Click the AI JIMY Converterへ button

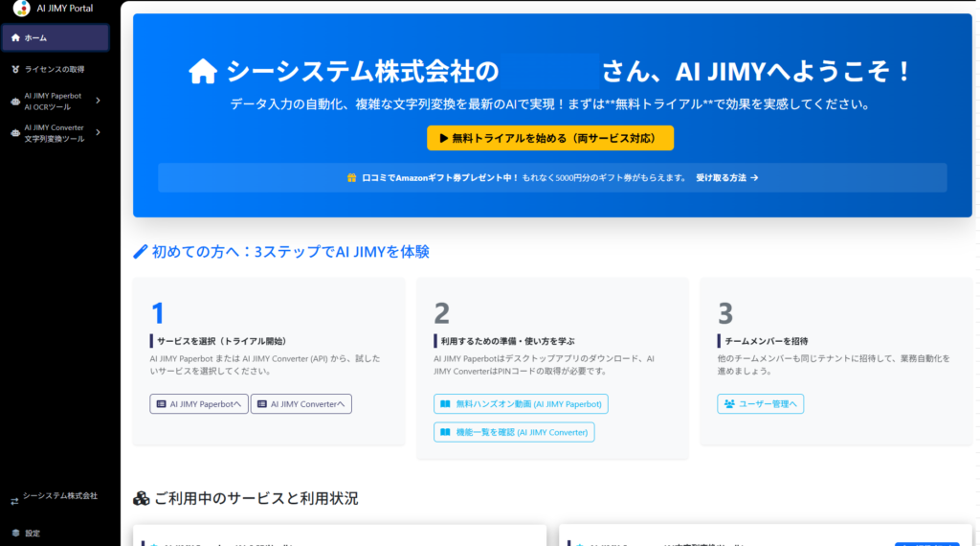click(301, 404)
